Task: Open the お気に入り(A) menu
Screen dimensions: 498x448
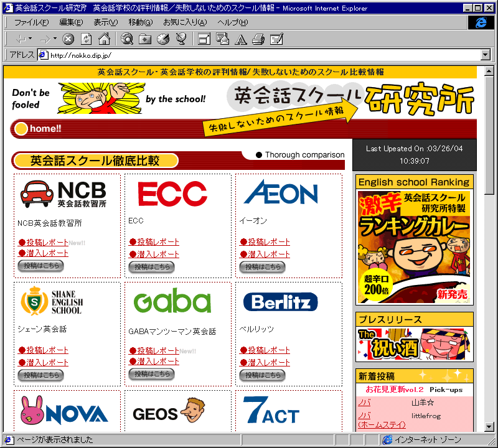Action: pyautogui.click(x=185, y=22)
